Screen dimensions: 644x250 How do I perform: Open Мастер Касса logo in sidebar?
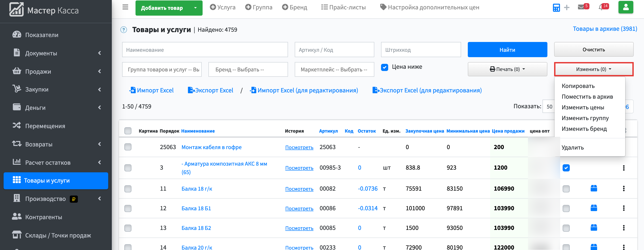click(44, 10)
